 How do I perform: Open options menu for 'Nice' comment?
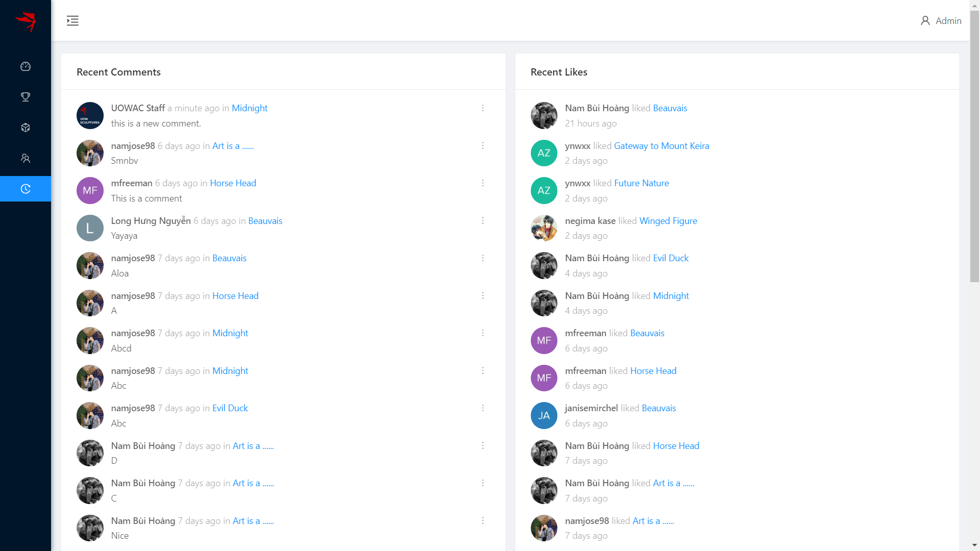tap(482, 520)
